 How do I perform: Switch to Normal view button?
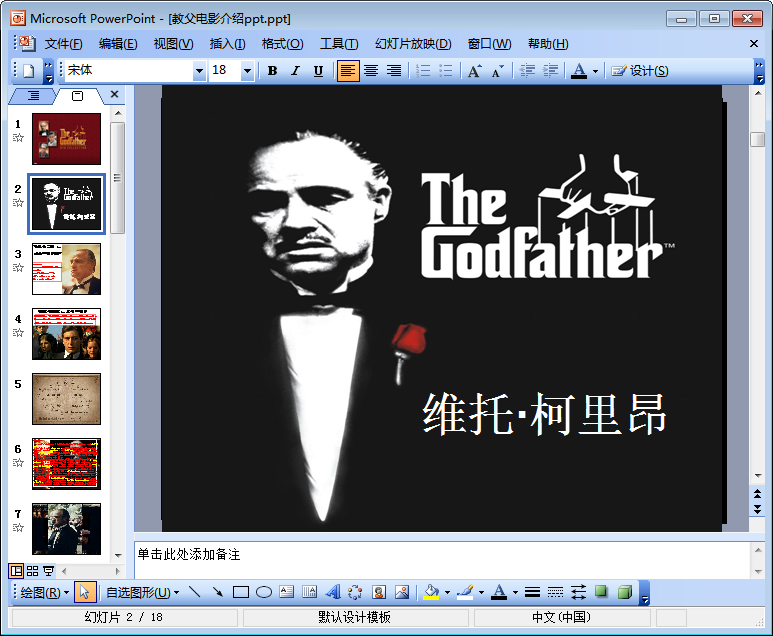point(16,571)
